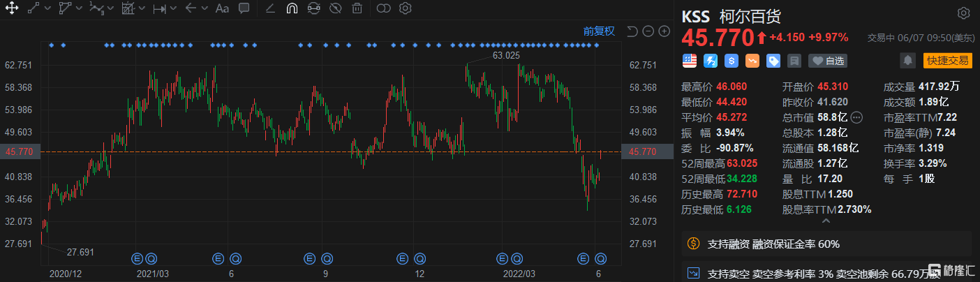Click the blue price tag icon

click(x=773, y=61)
